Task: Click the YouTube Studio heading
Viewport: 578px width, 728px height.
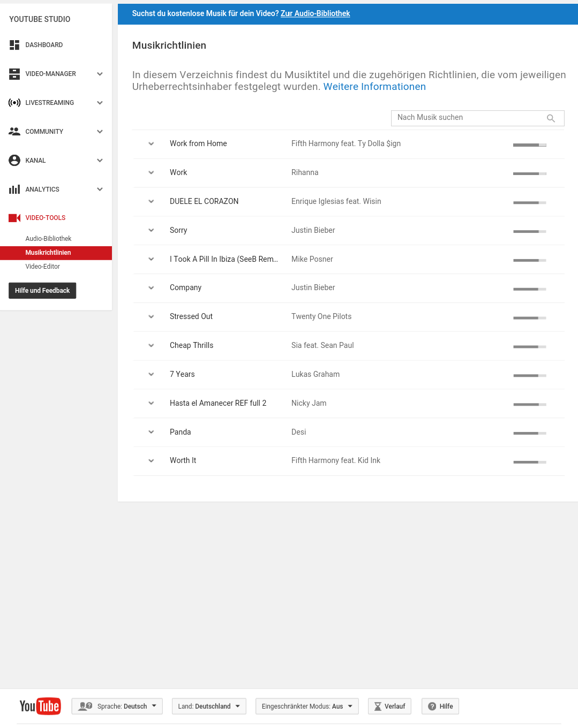Action: [x=40, y=19]
